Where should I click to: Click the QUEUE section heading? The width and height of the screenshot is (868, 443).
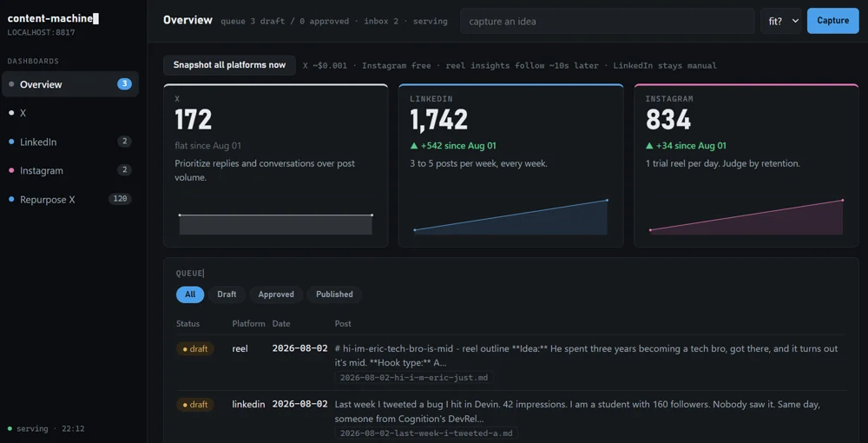(x=189, y=273)
